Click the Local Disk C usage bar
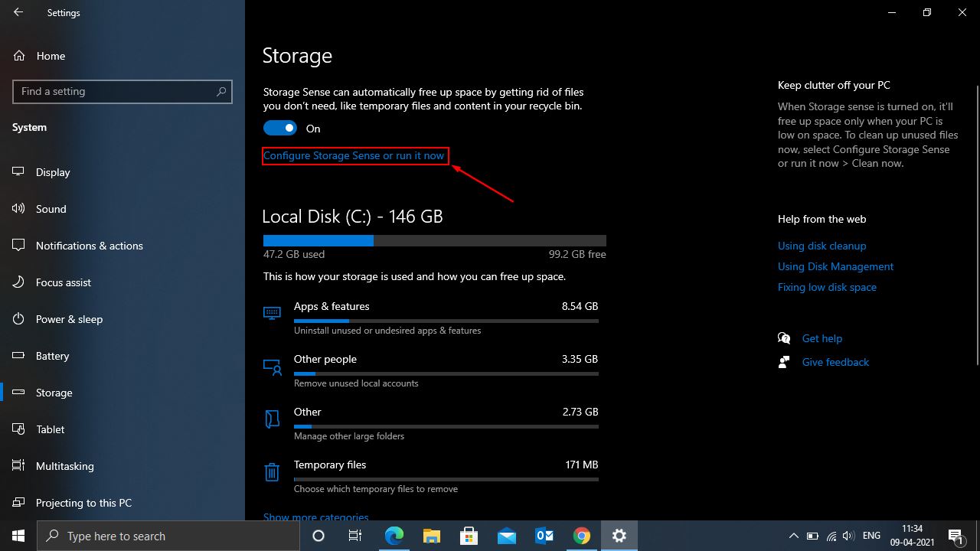The image size is (980, 551). click(x=434, y=240)
